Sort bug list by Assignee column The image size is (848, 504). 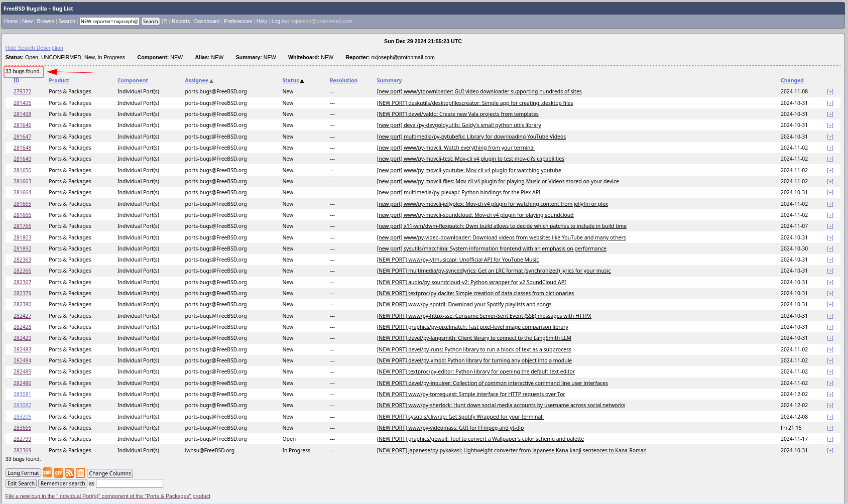[196, 81]
